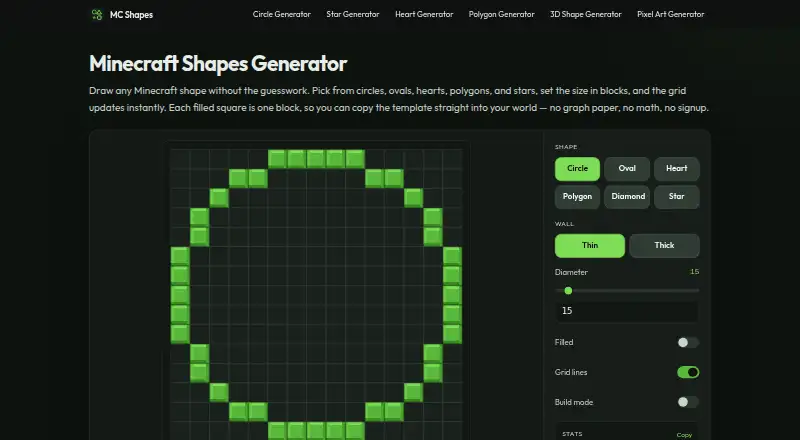Visit the Pixel Art Generator
Screen dimensions: 800x440
point(670,14)
